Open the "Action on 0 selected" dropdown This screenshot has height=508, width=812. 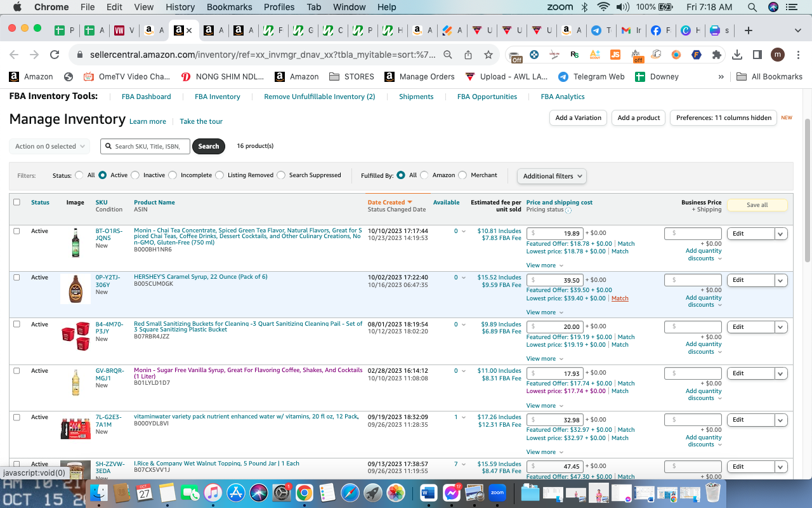pos(51,146)
